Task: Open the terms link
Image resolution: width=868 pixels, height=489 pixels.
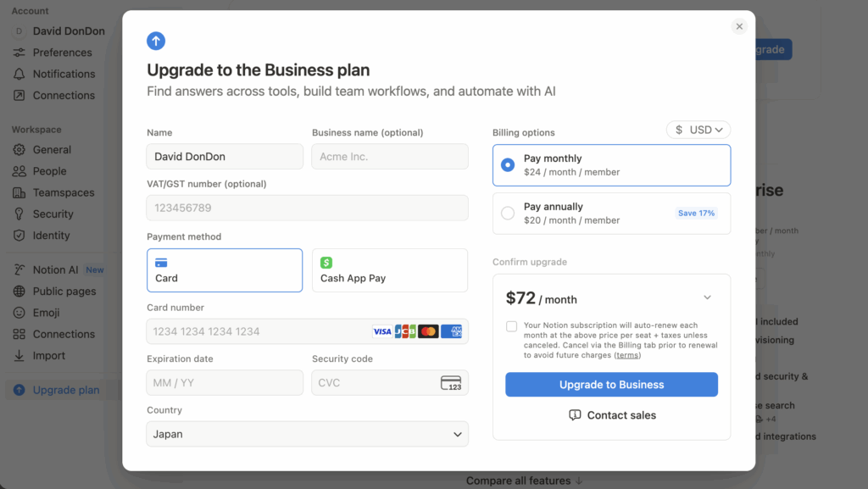Action: [627, 355]
